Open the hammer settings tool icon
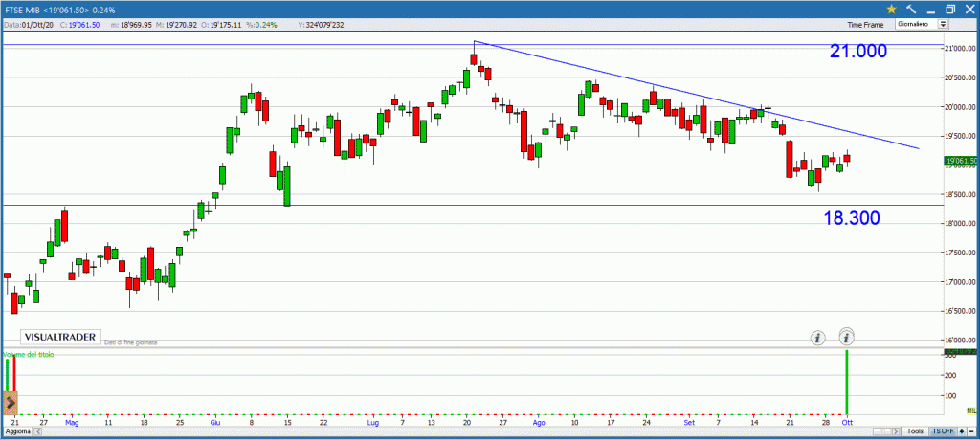980x440 pixels. (x=911, y=9)
